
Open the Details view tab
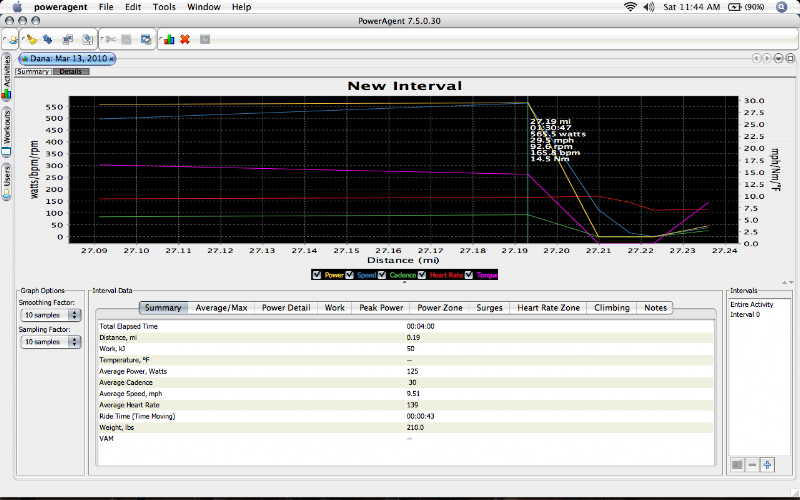(70, 72)
